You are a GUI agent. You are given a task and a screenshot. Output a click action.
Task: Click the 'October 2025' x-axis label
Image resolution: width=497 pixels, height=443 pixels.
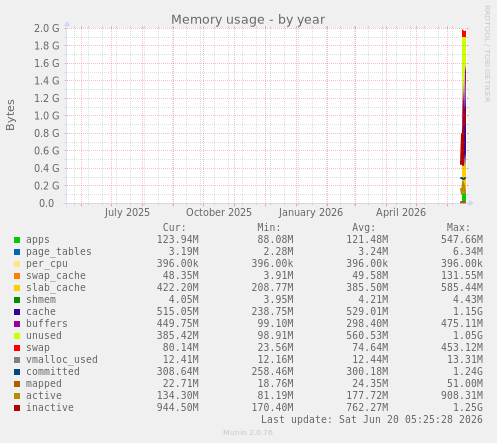pos(219,213)
